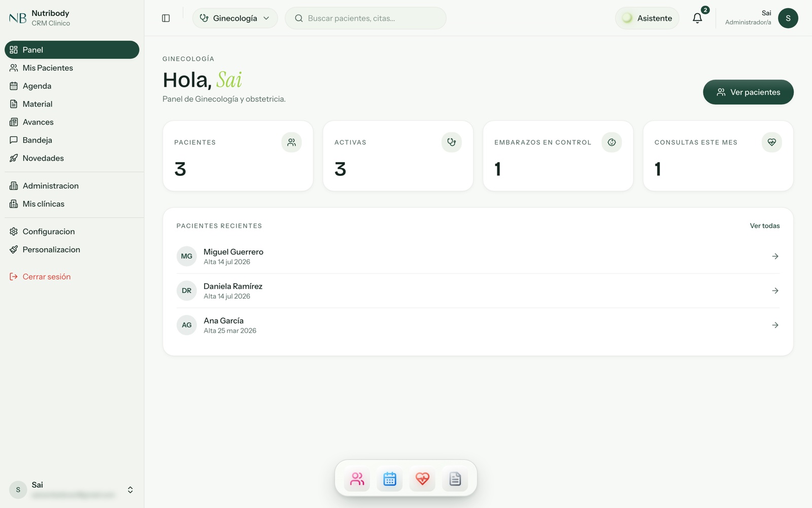Click the Pacientes stat value 3
The image size is (812, 508).
click(180, 169)
